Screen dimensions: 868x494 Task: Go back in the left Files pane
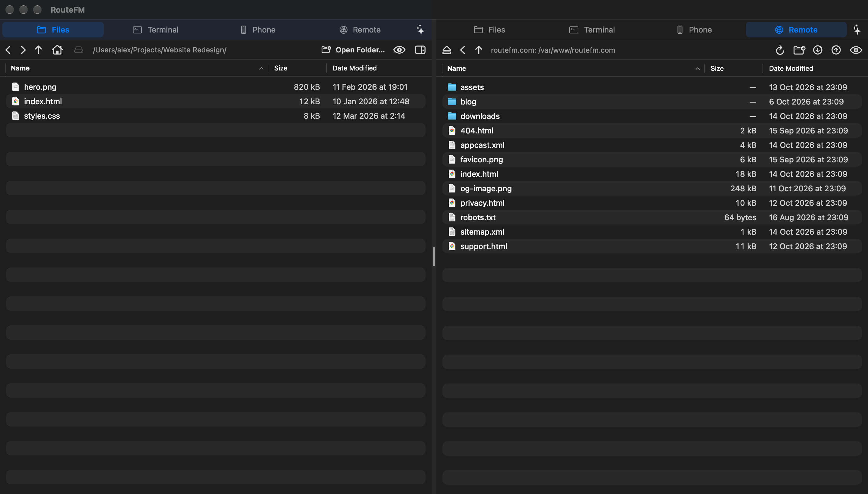(x=8, y=50)
